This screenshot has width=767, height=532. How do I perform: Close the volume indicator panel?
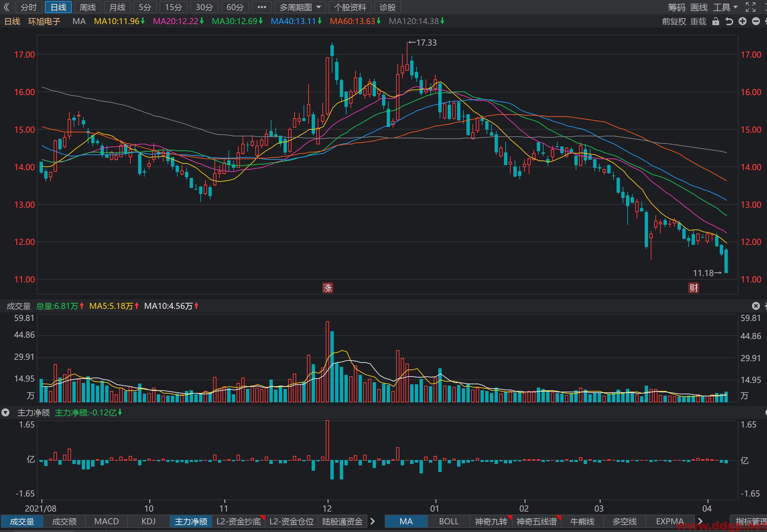[756, 306]
